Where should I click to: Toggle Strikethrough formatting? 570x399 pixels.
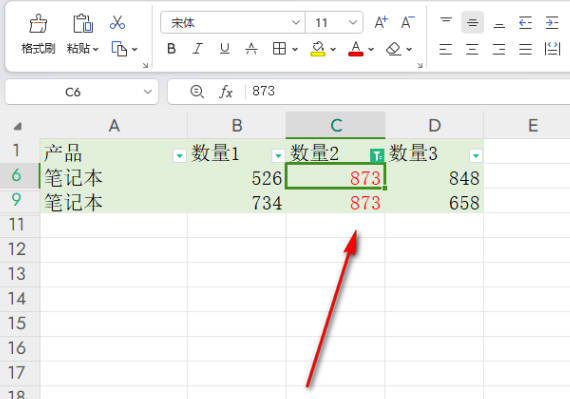[252, 49]
